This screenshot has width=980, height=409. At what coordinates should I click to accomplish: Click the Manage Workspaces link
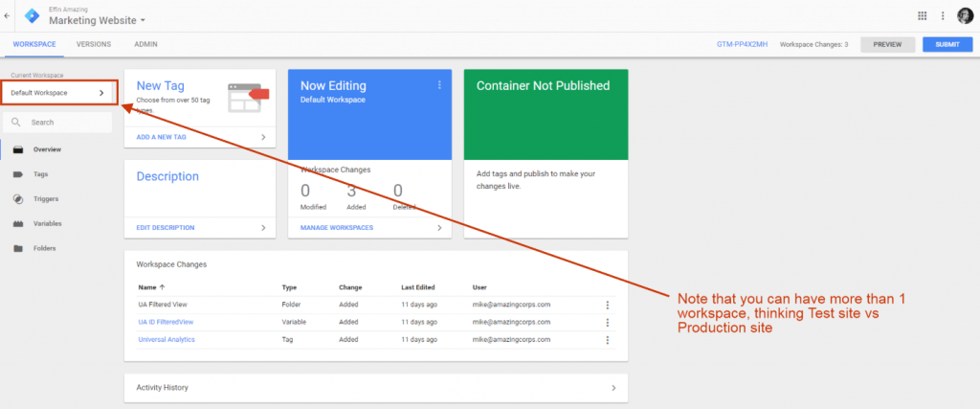(x=337, y=228)
